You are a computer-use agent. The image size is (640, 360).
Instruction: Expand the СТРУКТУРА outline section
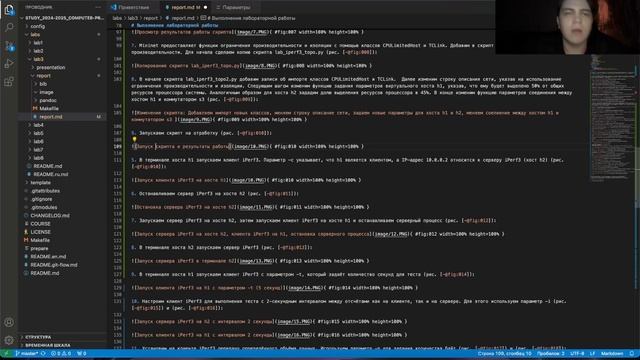point(38,337)
